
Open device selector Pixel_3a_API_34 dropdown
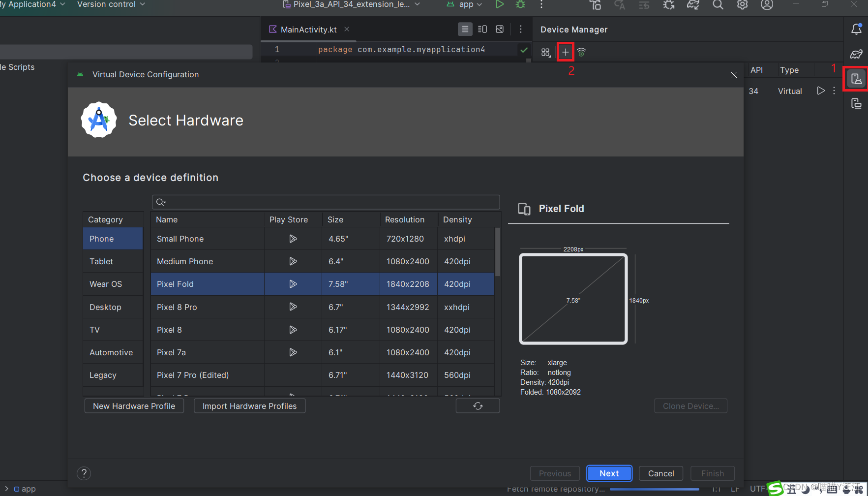(x=351, y=4)
